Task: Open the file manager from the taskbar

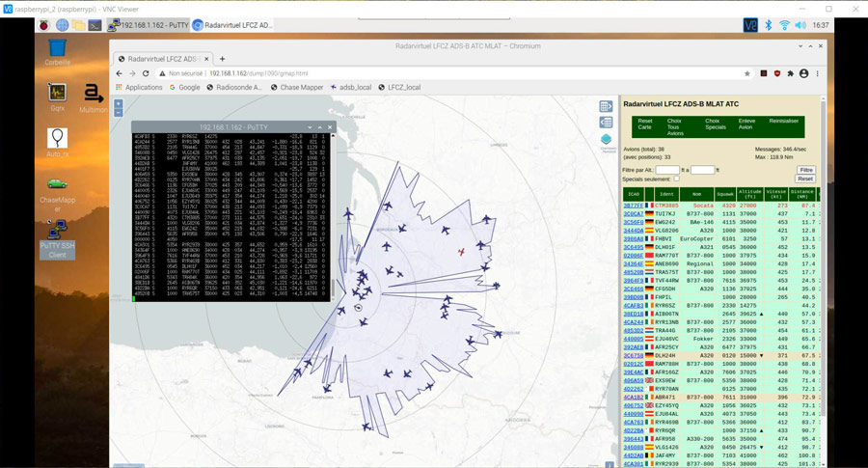Action: pyautogui.click(x=79, y=25)
